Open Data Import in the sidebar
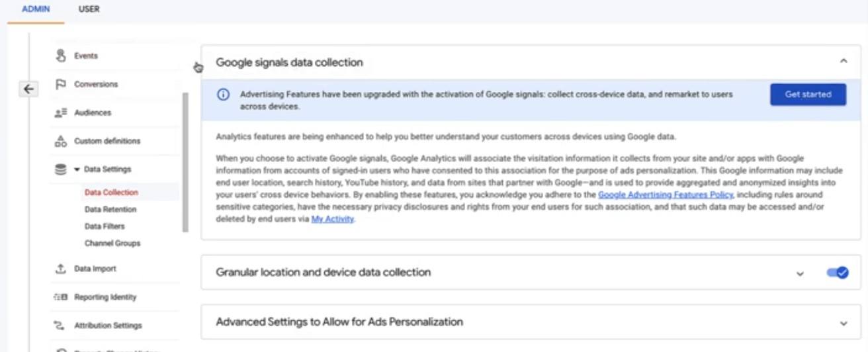The height and width of the screenshot is (352, 868). [95, 269]
